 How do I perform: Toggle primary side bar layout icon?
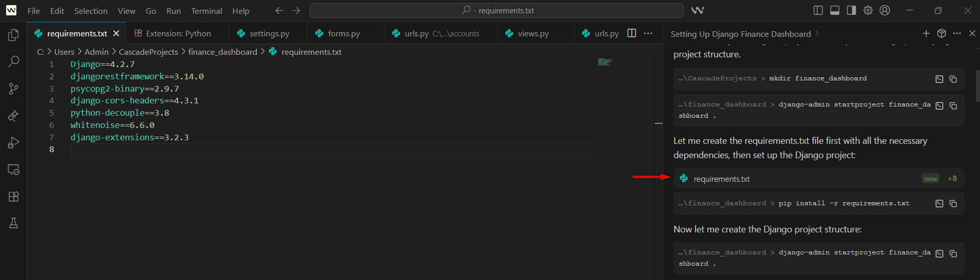818,10
